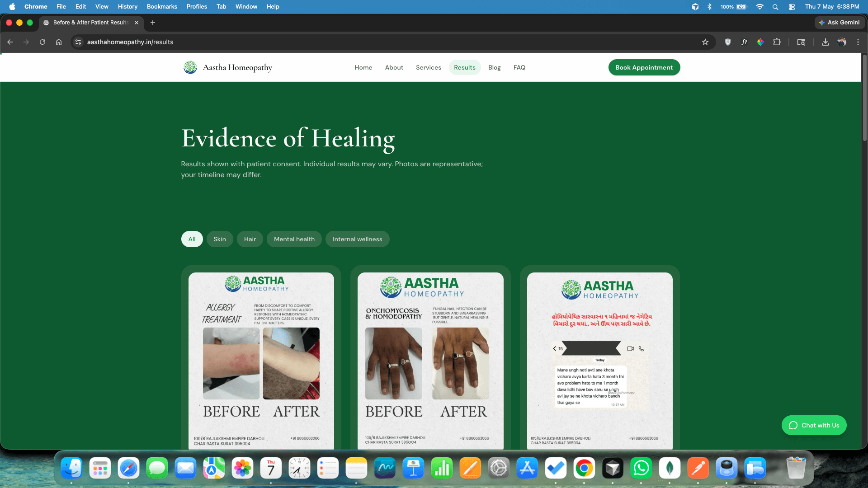Open the Extensions puzzle icon
Image resolution: width=868 pixels, height=488 pixels.
(777, 42)
